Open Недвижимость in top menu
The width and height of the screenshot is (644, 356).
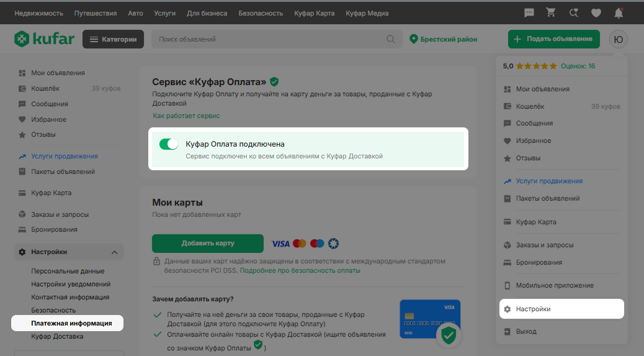tap(39, 13)
